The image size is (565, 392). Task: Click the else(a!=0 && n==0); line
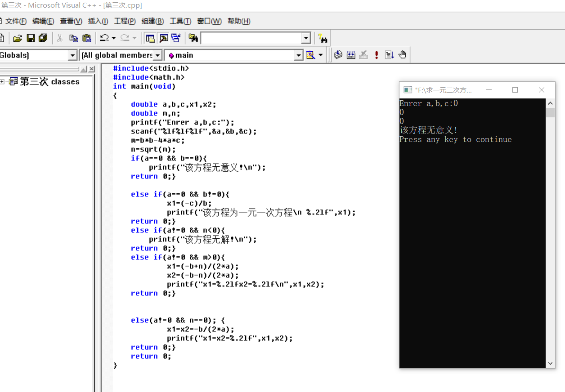178,320
